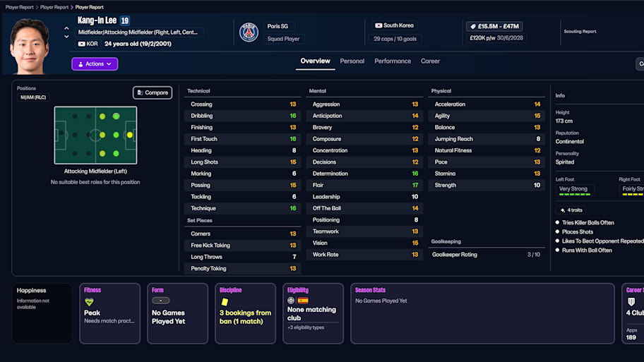644x362 pixels.
Task: Open the Overview tab
Action: click(x=315, y=61)
